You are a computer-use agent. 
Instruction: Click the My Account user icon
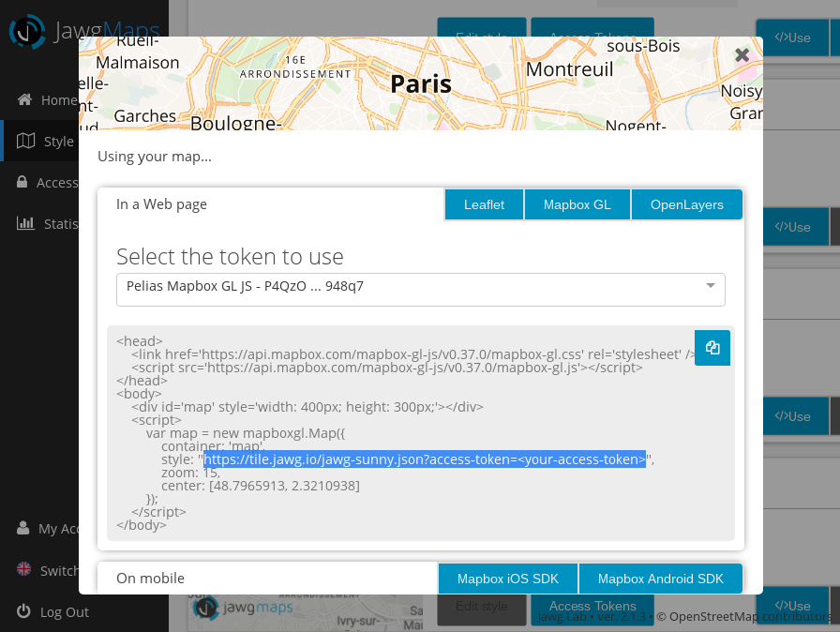coord(23,528)
